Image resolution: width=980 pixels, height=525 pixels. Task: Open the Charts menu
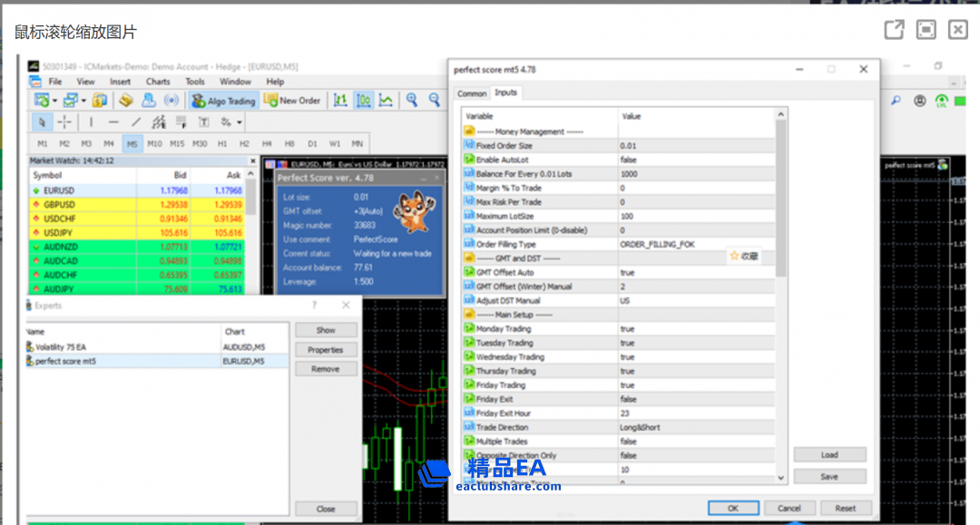point(158,82)
